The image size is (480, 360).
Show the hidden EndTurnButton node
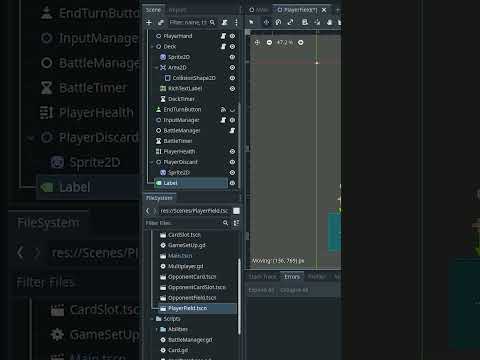click(232, 110)
